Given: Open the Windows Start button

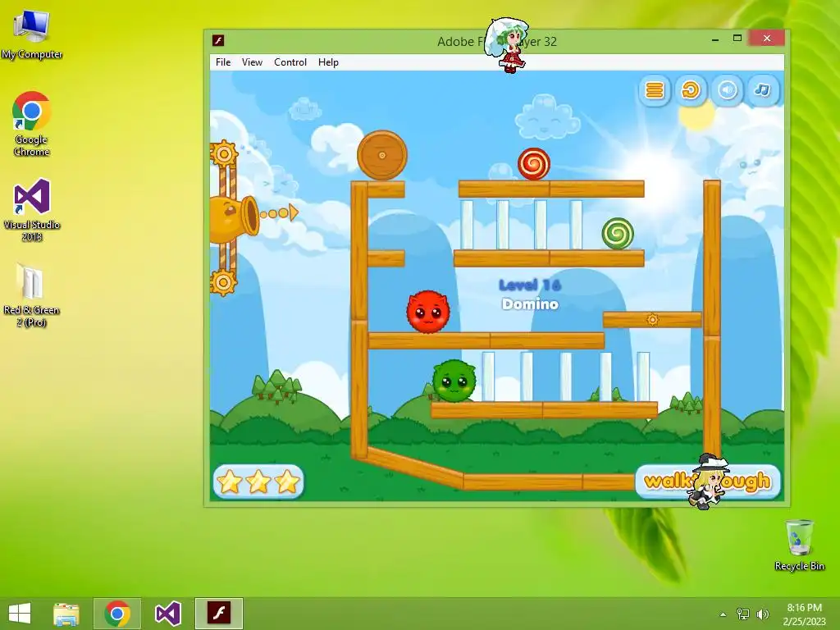Looking at the screenshot, I should (20, 614).
